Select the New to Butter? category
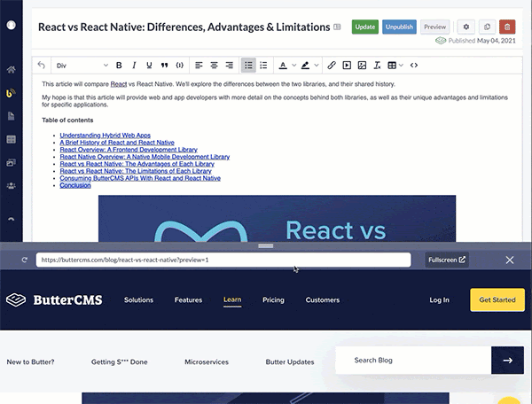Image resolution: width=532 pixels, height=404 pixels. 30,362
